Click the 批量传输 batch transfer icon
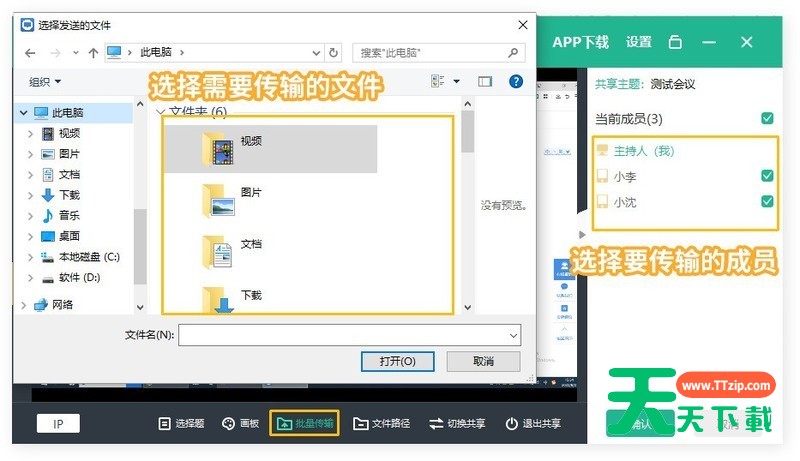 tap(284, 424)
